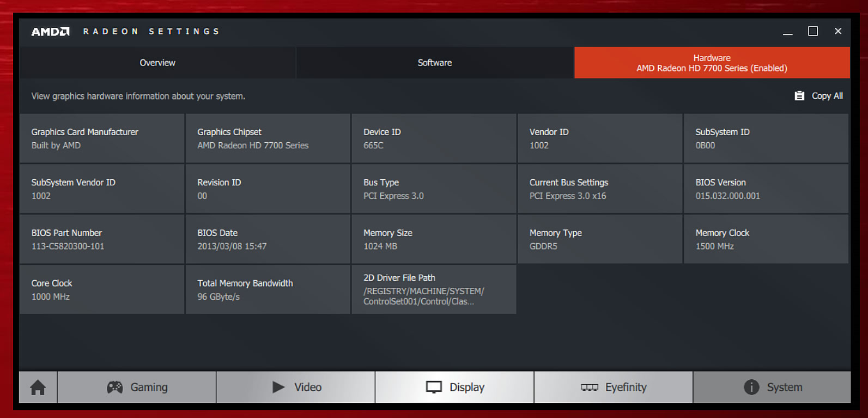Switch to the Software tab
The height and width of the screenshot is (418, 868).
[x=435, y=63]
